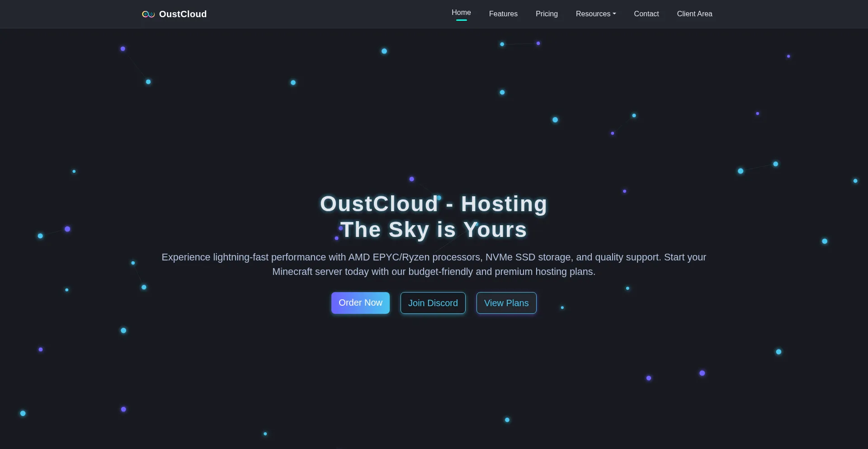
Task: Navigate to the Pricing page link
Action: (x=546, y=14)
